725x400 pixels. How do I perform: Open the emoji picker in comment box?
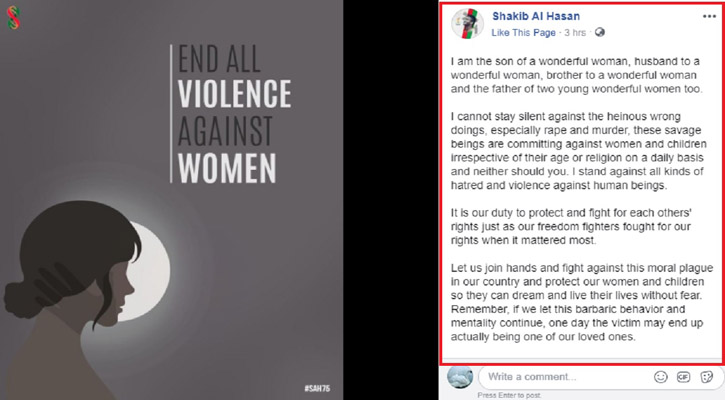(661, 377)
